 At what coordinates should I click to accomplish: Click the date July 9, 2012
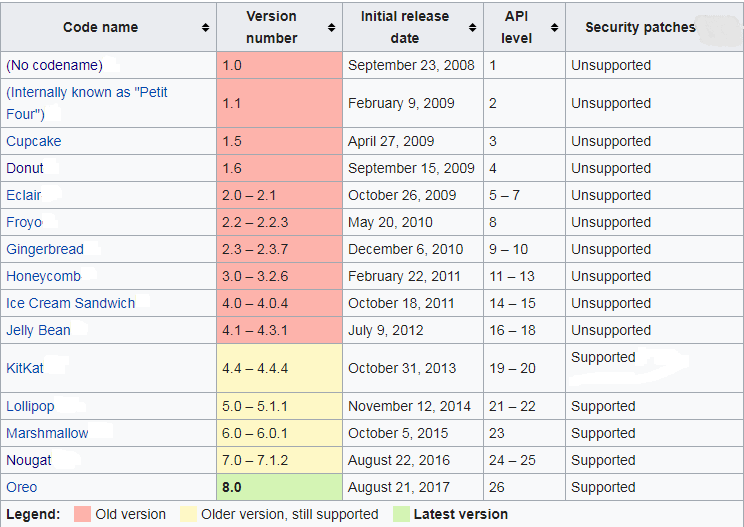pos(386,330)
